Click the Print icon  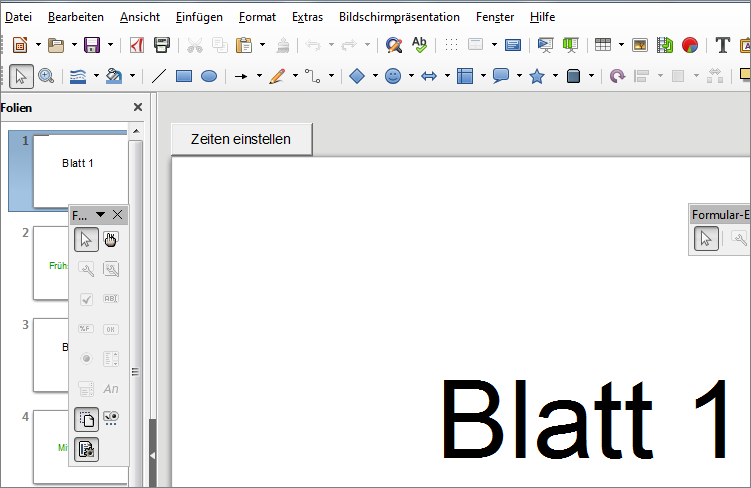pos(162,45)
